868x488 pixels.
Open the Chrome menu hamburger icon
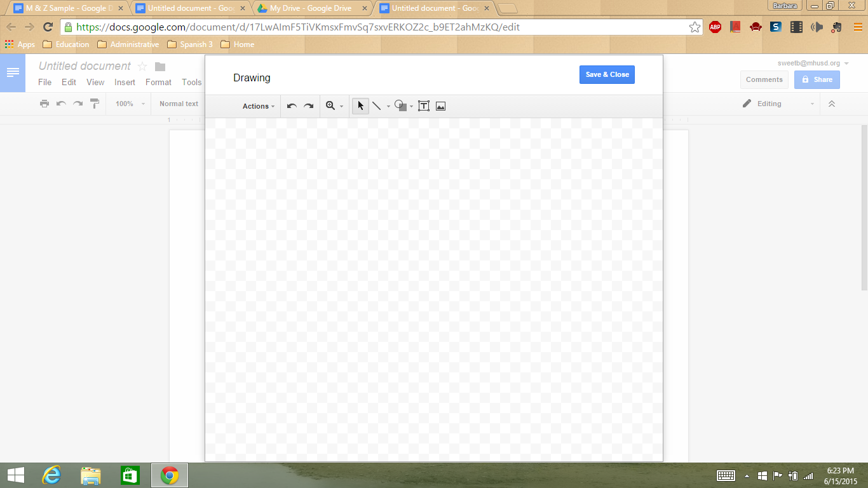857,27
